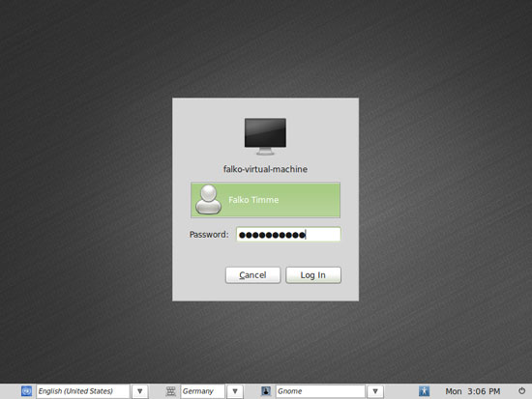Focus the Password input field
Image resolution: width=532 pixels, height=399 pixels.
click(x=288, y=234)
